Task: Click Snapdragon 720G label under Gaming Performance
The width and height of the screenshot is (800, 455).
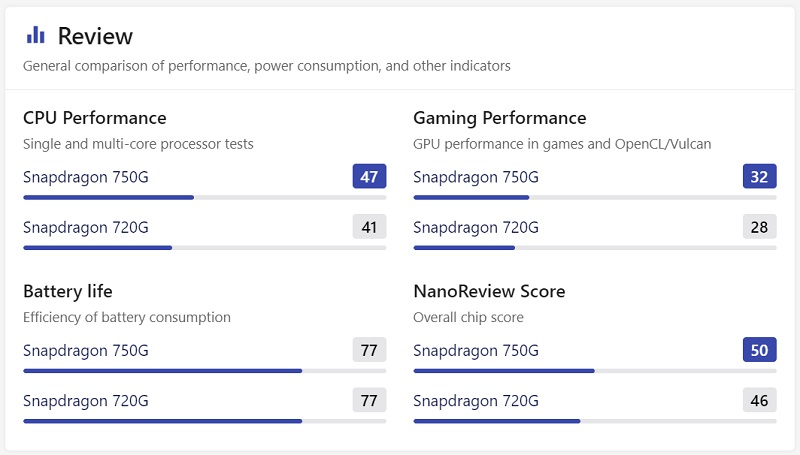Action: (476, 227)
